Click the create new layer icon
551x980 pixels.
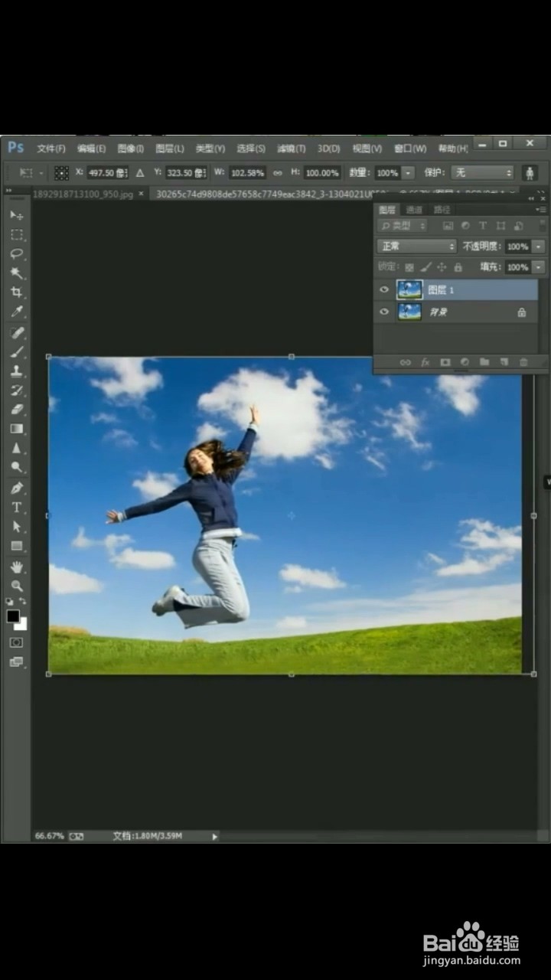504,362
